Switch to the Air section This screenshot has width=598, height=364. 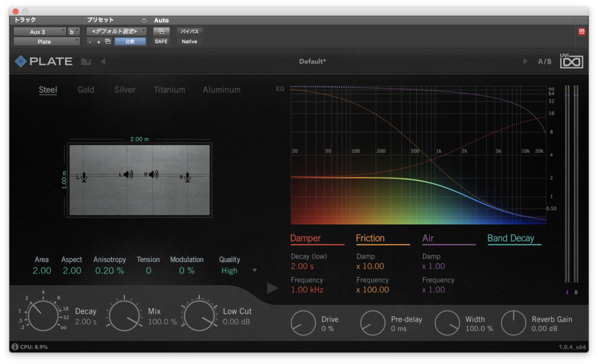(x=428, y=239)
